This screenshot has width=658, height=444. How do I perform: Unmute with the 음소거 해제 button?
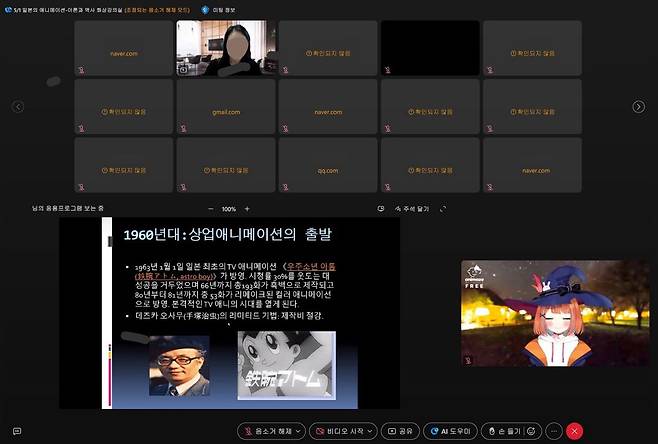tap(269, 431)
